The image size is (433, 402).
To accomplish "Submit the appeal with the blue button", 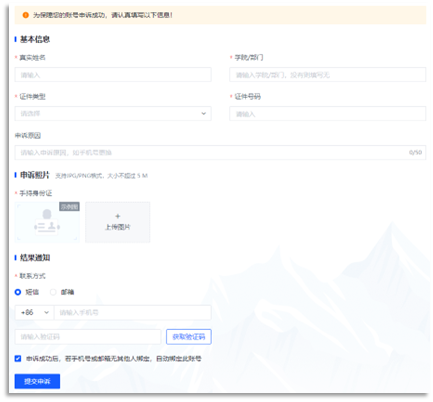I will pyautogui.click(x=37, y=381).
